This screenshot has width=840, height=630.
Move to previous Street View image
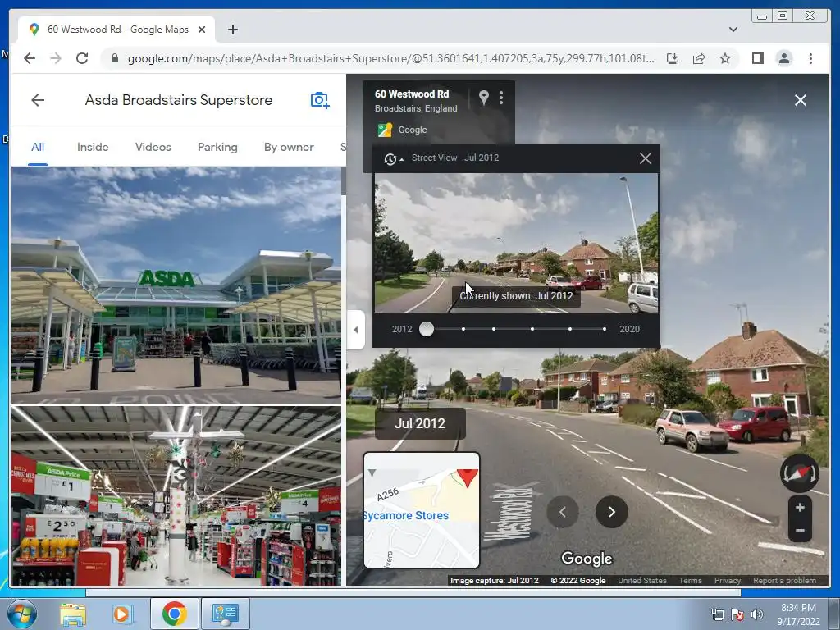point(562,512)
